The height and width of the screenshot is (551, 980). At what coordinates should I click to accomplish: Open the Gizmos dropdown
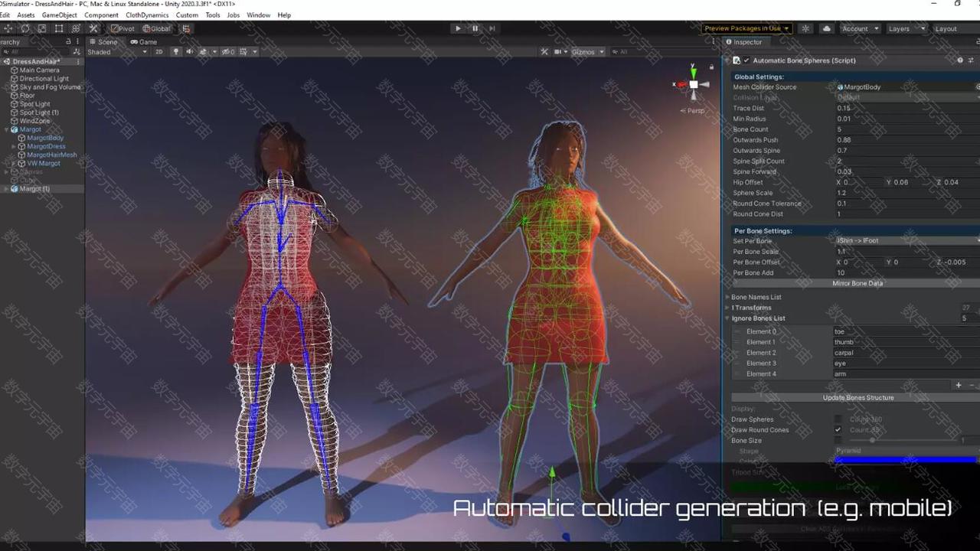588,52
